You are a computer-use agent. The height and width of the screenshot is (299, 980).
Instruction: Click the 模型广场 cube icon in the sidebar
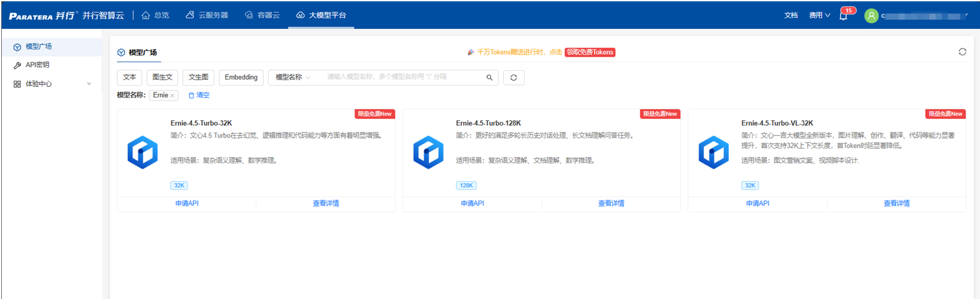17,47
